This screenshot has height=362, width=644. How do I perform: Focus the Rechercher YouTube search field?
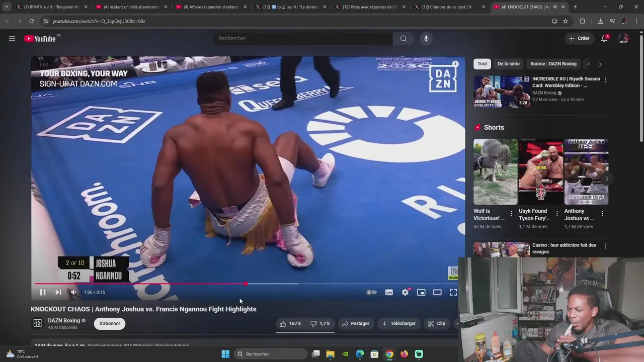[303, 38]
